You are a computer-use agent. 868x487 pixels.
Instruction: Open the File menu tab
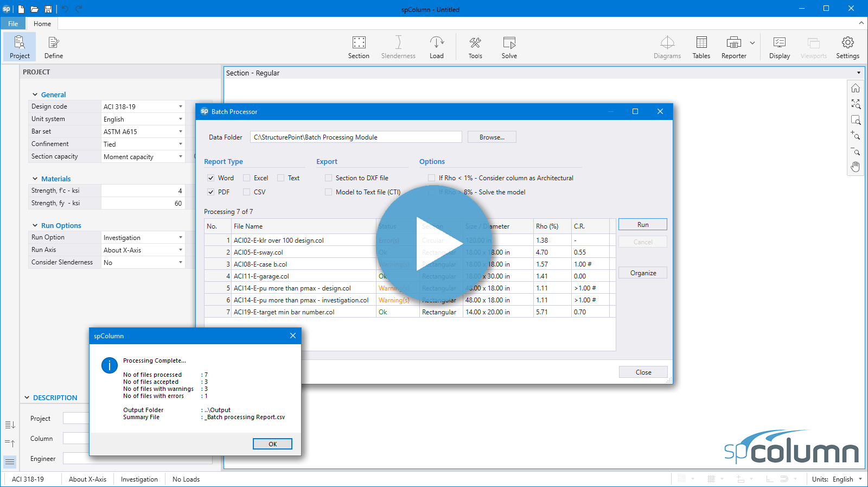(13, 23)
